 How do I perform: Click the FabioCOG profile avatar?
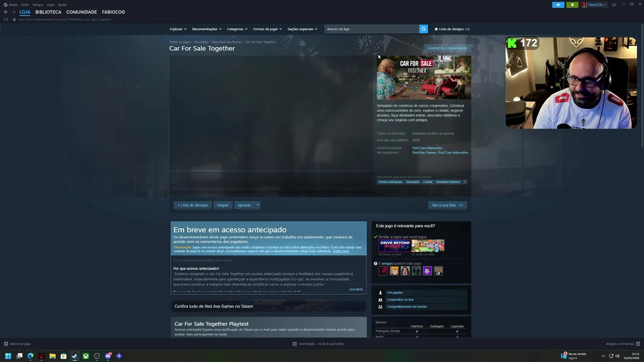584,5
